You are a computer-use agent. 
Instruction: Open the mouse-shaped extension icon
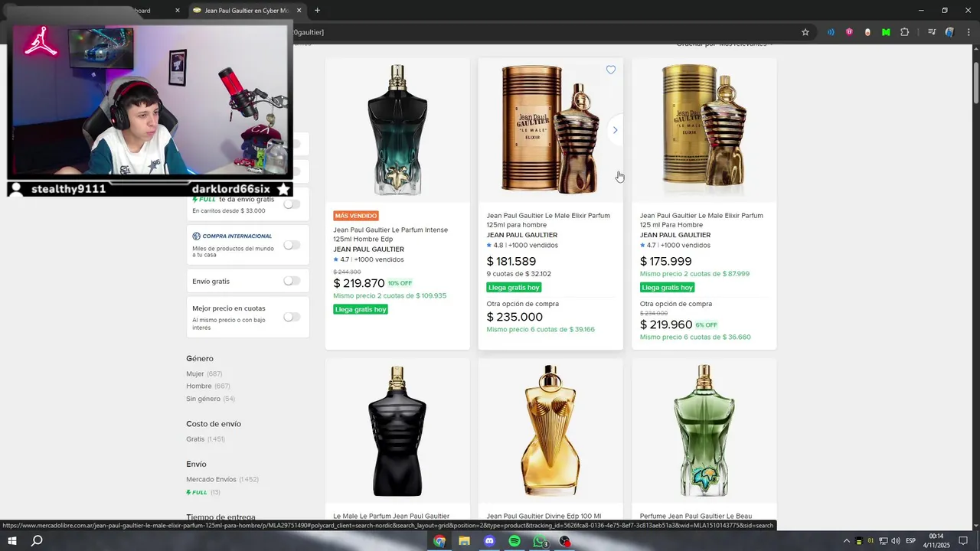[867, 32]
